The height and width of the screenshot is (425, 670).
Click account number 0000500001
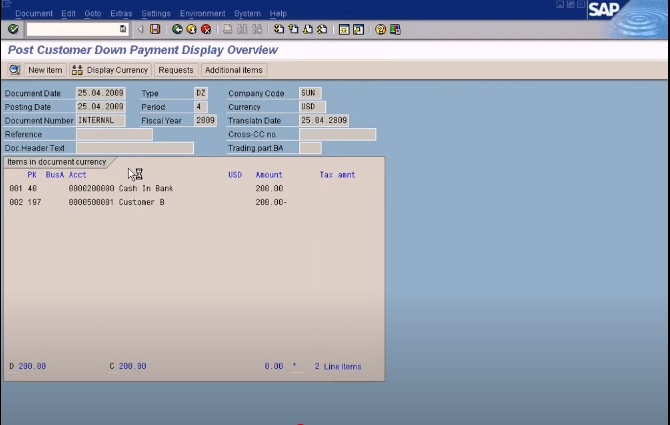(91, 202)
